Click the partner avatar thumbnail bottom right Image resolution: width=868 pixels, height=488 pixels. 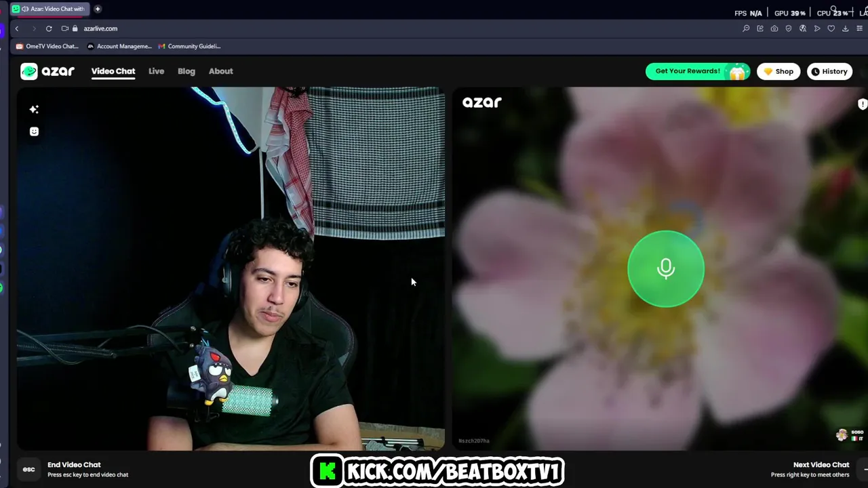[842, 435]
